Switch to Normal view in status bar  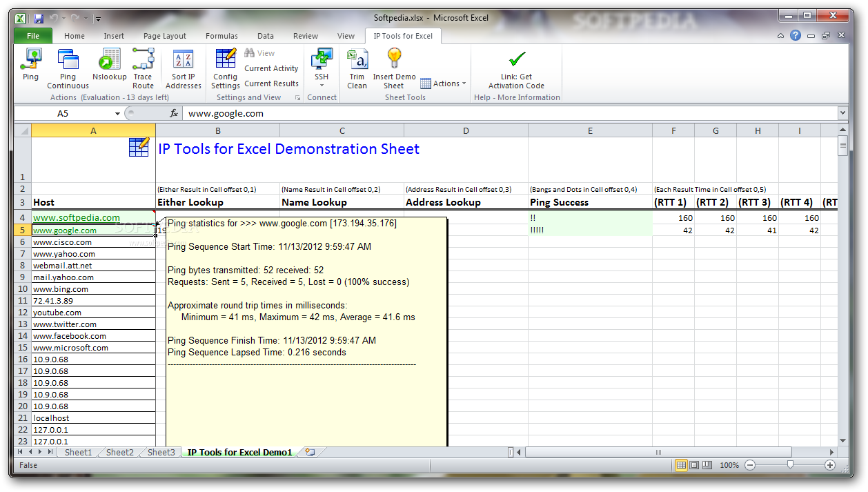point(682,466)
